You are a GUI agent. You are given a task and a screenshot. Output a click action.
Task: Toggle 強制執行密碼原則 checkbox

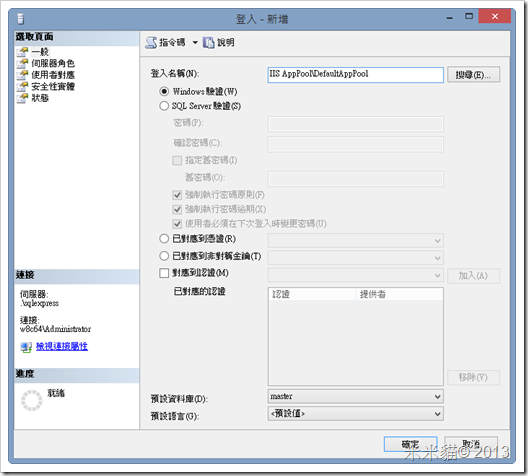[177, 195]
